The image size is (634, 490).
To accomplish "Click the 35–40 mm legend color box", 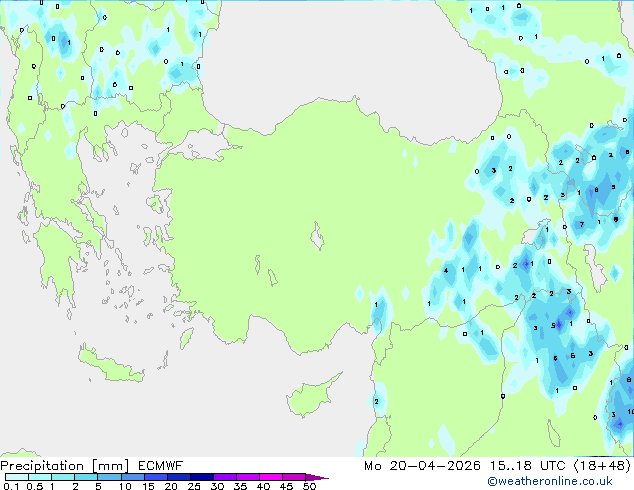I will click(x=247, y=477).
